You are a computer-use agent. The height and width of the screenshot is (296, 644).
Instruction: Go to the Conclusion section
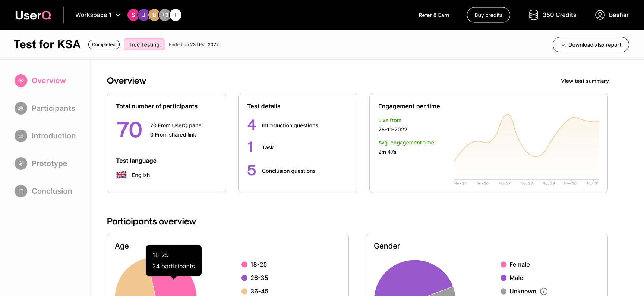51,191
